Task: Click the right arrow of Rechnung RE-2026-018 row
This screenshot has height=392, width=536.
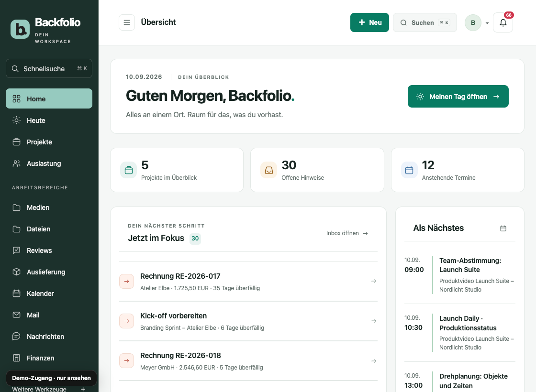Action: (x=374, y=361)
